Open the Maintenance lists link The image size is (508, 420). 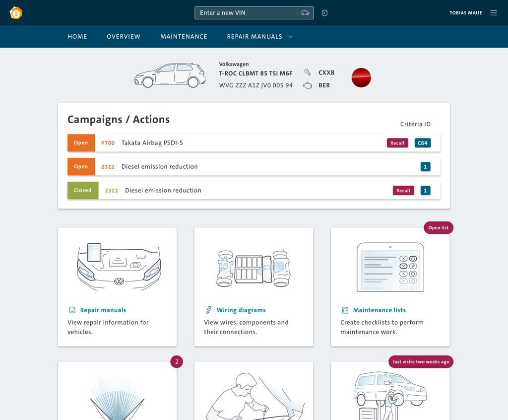(380, 310)
